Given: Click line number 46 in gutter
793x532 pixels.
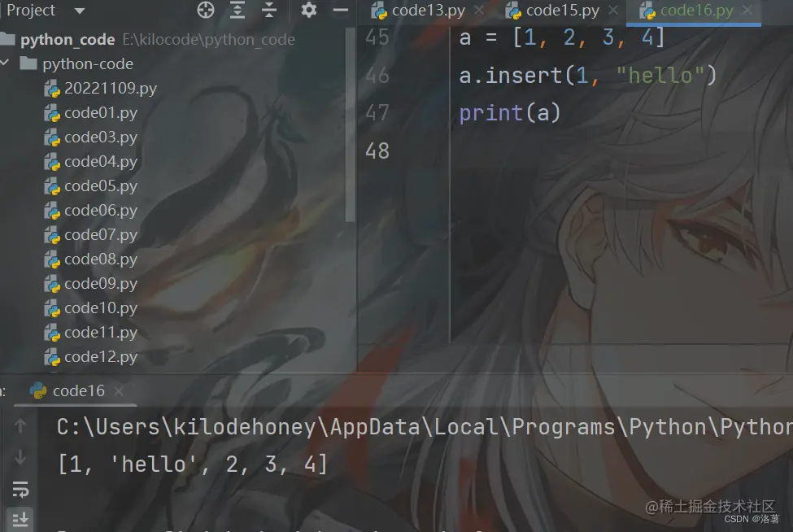Looking at the screenshot, I should pos(377,76).
